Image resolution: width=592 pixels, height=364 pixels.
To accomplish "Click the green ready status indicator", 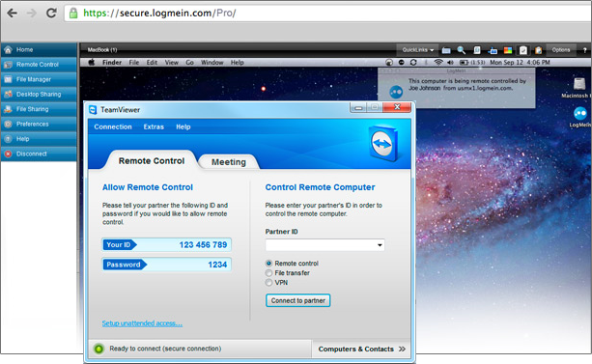I will [99, 349].
